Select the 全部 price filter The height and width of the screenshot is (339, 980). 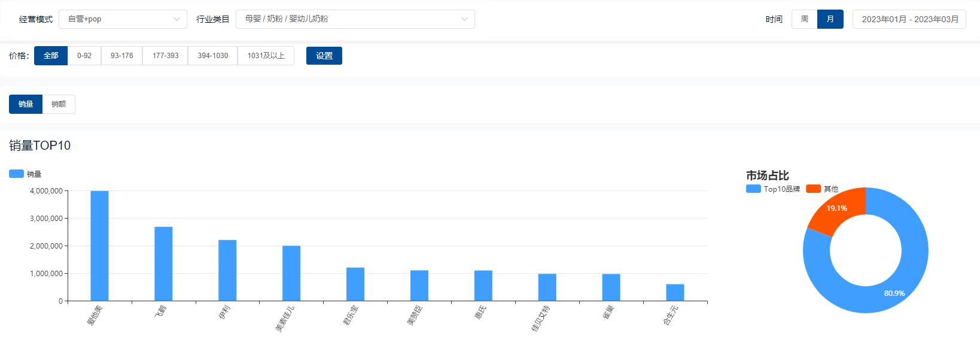[51, 56]
